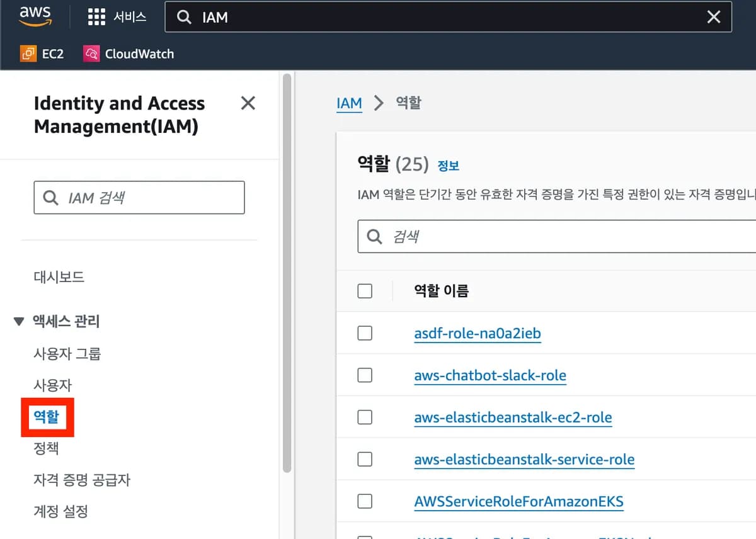Open the CloudWatch shortcut icon

(x=92, y=54)
